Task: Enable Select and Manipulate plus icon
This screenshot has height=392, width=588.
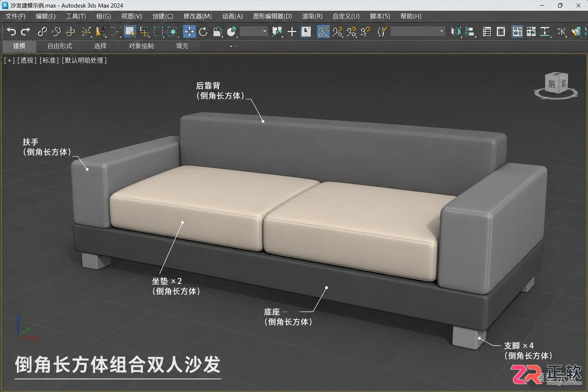Action: (x=292, y=31)
